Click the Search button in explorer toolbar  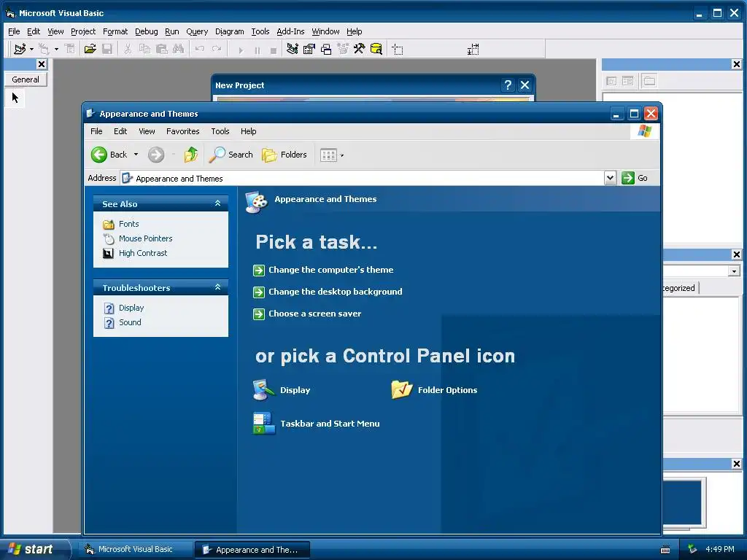point(231,155)
